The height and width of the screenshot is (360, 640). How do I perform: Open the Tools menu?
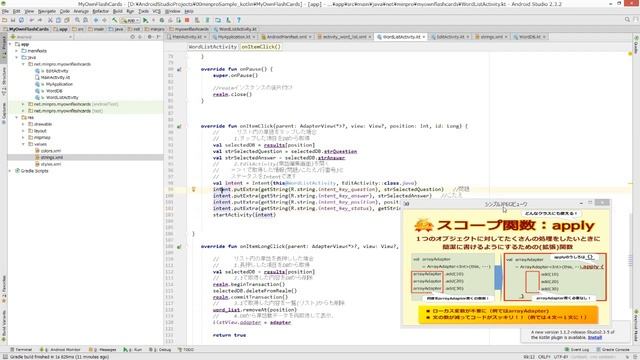click(143, 11)
